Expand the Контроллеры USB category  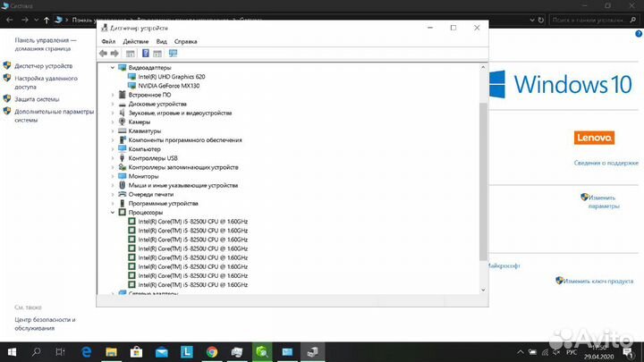113,158
